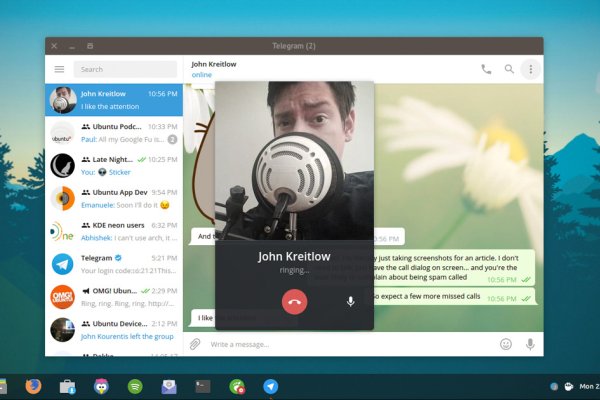Mute the microphone in call dialog
Image resolution: width=600 pixels, height=400 pixels.
point(350,300)
